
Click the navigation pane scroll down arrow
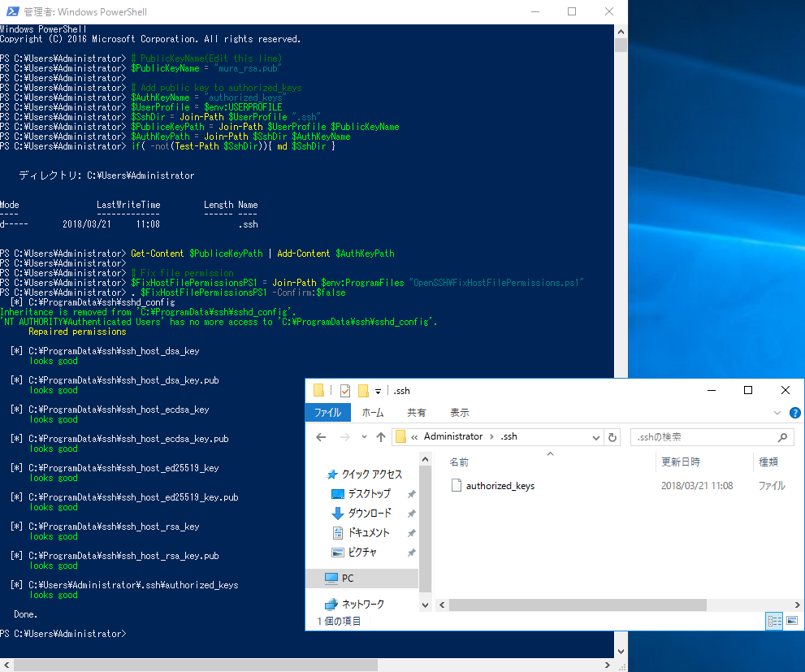pyautogui.click(x=425, y=605)
